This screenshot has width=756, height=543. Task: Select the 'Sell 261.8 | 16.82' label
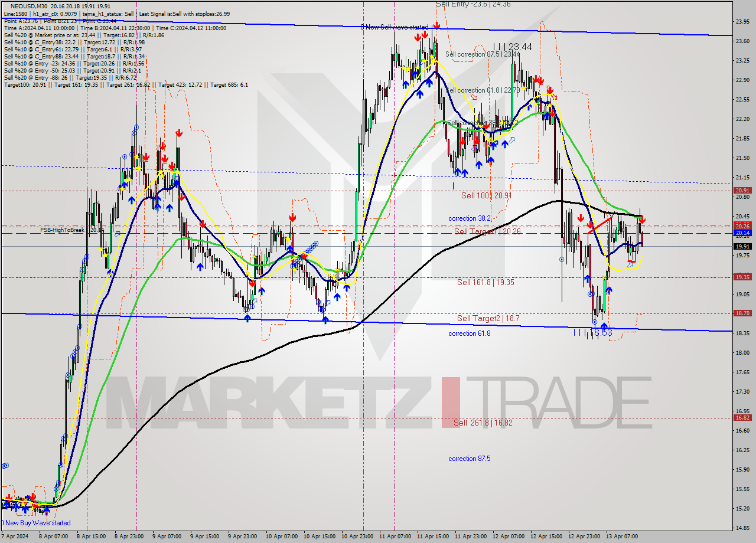tap(483, 423)
